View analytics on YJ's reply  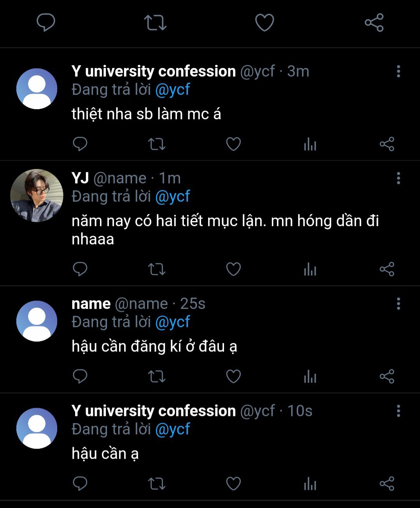(x=310, y=269)
